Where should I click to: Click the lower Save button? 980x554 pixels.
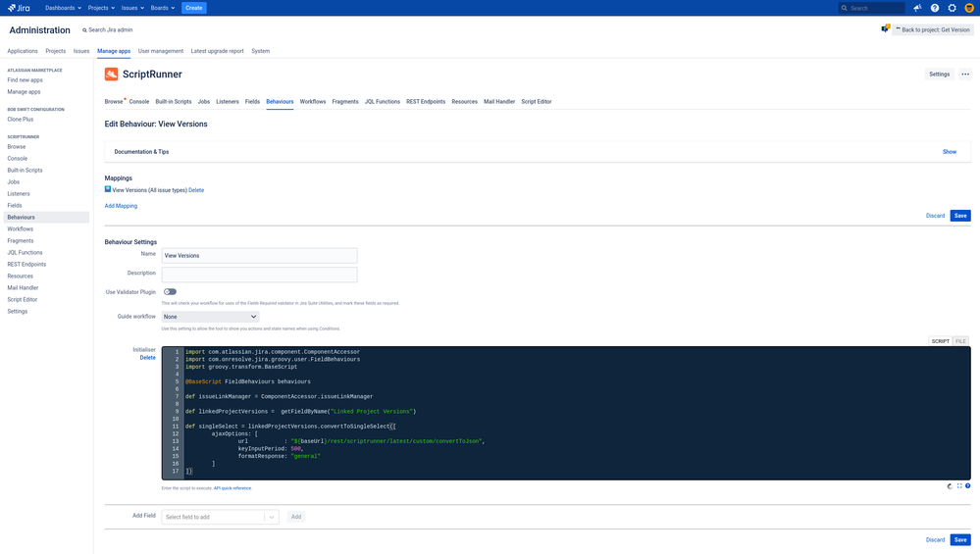pos(960,539)
